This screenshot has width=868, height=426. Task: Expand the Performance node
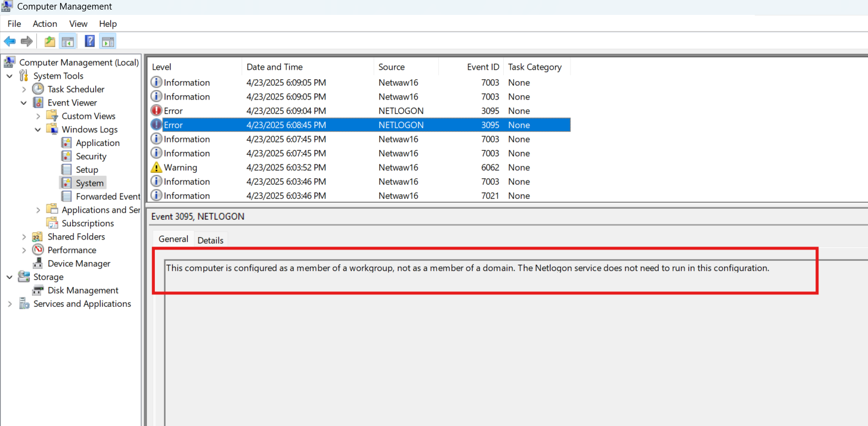(24, 250)
